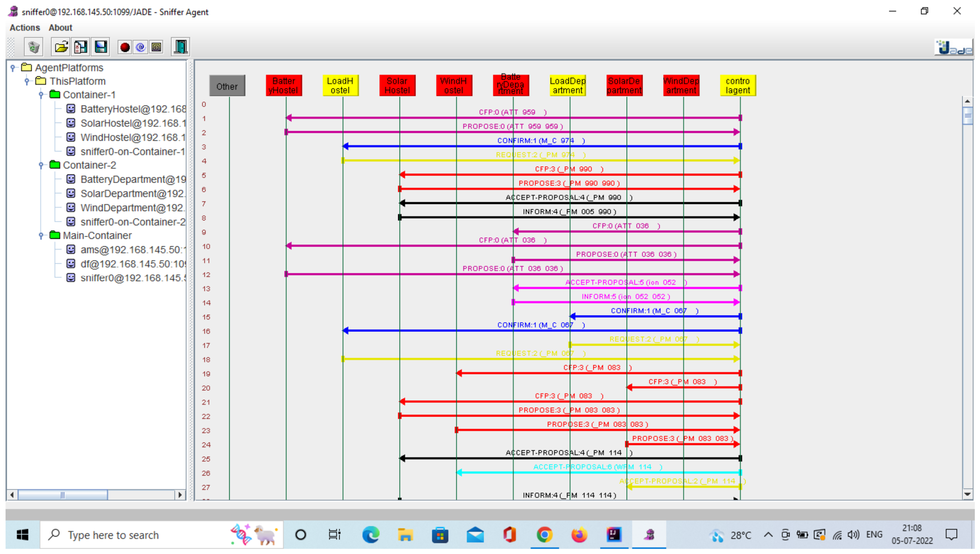Click the square spiral show-only-agent icon

click(x=157, y=47)
